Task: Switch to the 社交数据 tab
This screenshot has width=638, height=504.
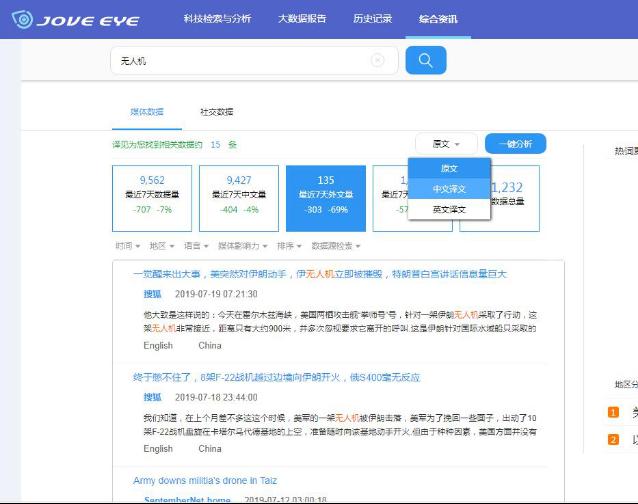Action: point(216,112)
